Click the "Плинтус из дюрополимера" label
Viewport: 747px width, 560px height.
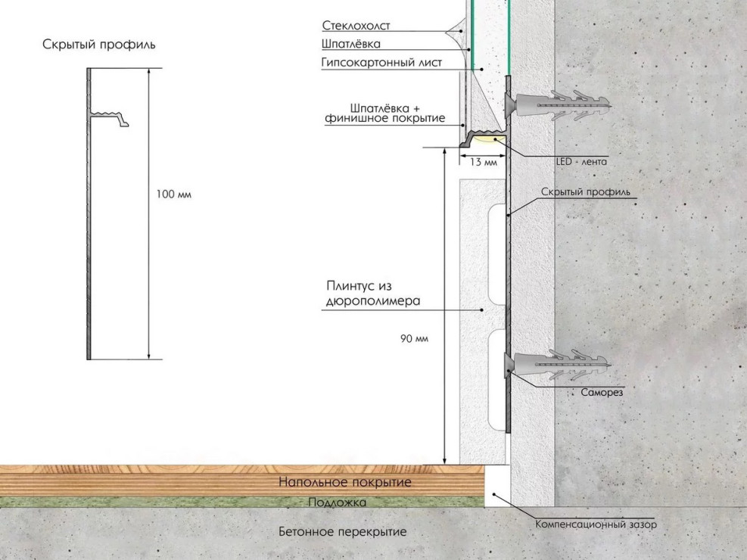(373, 293)
